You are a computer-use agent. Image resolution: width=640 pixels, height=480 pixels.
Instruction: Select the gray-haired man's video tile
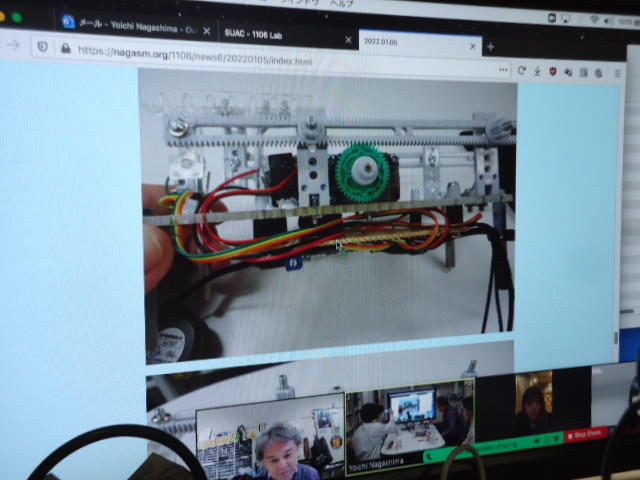tap(270, 437)
